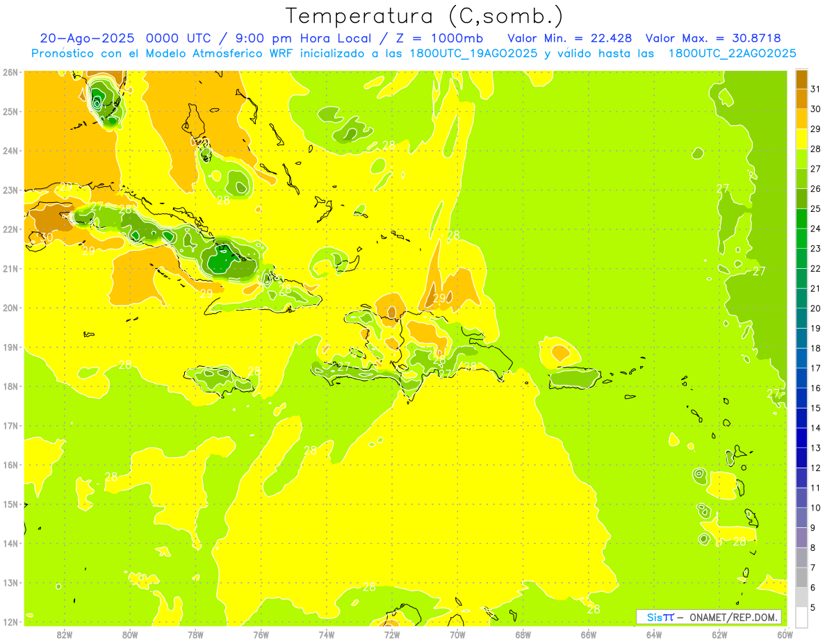This screenshot has height=644, width=834.
Task: Click the dark green legend band between 24 and 25
Action: point(801,219)
